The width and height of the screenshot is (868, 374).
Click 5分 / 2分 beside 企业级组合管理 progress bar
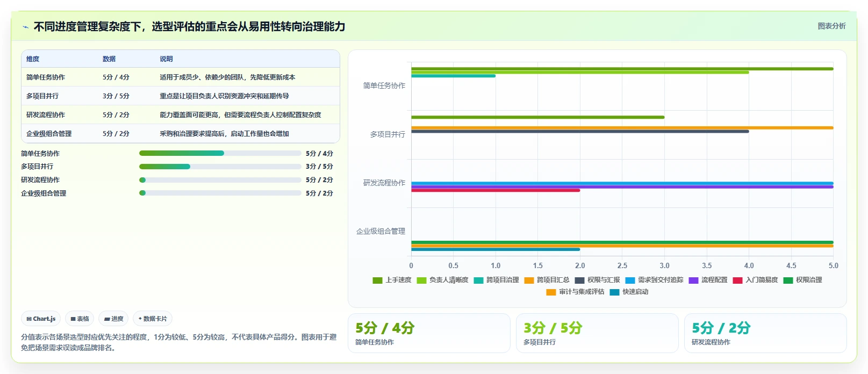(319, 193)
